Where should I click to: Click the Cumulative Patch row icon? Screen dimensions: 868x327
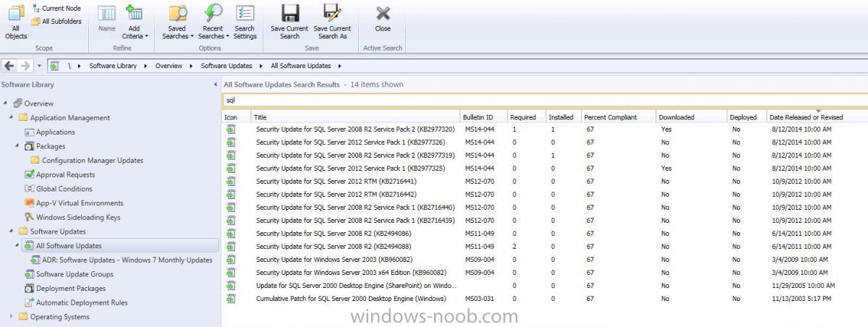point(231,298)
